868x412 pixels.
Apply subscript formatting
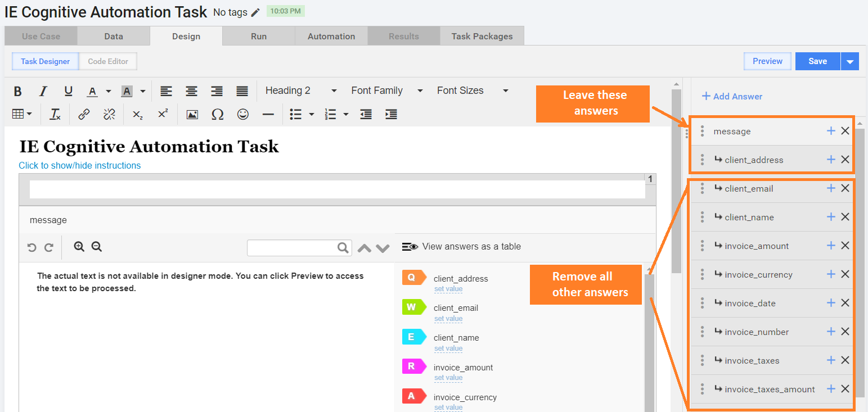tap(137, 114)
